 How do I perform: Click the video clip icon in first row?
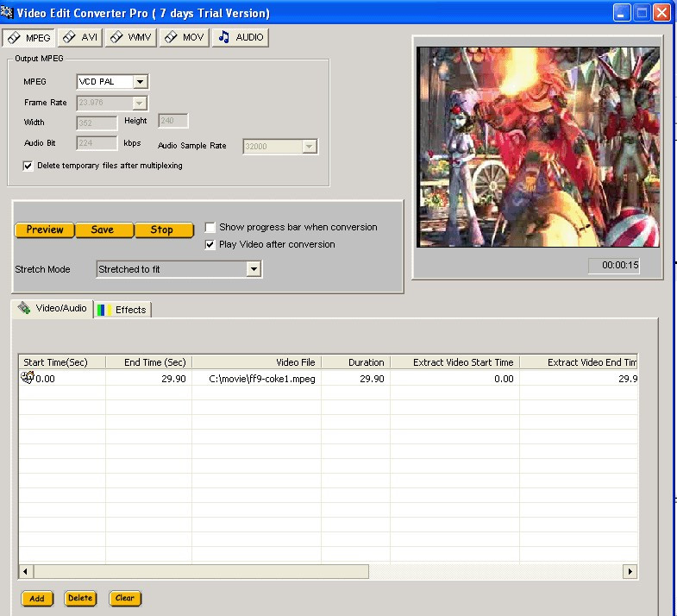click(28, 378)
